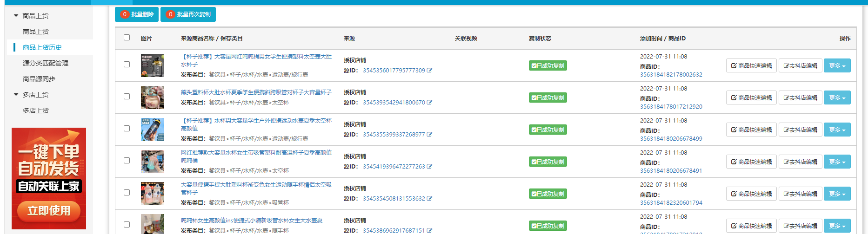Open 商品快速编辑 for the first product row
The image size is (868, 234).
pos(751,66)
